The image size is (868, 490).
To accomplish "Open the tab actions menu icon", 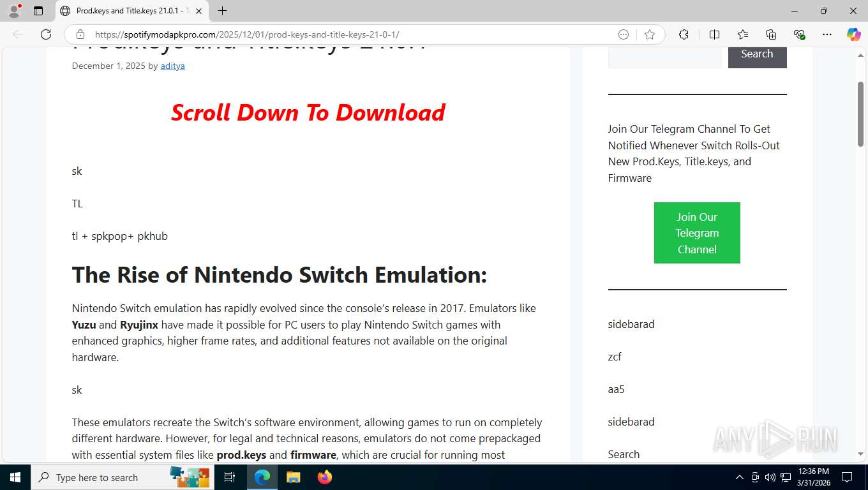I will pos(38,11).
